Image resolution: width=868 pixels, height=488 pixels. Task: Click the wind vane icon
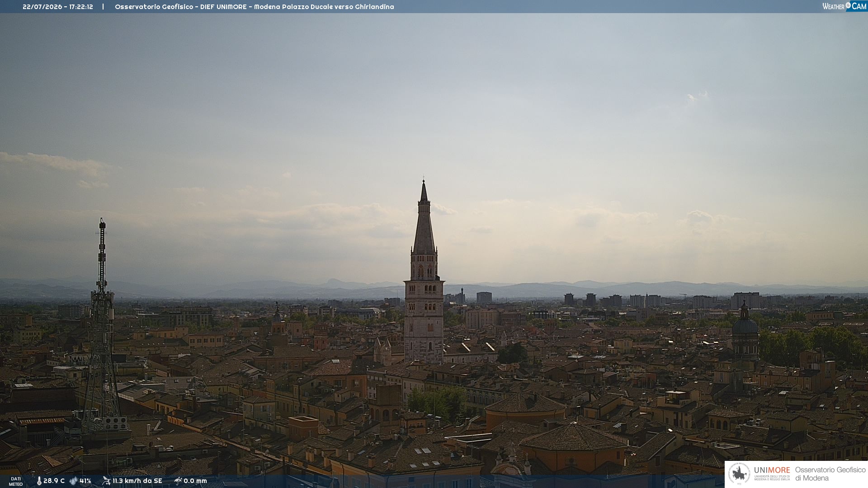coord(106,481)
